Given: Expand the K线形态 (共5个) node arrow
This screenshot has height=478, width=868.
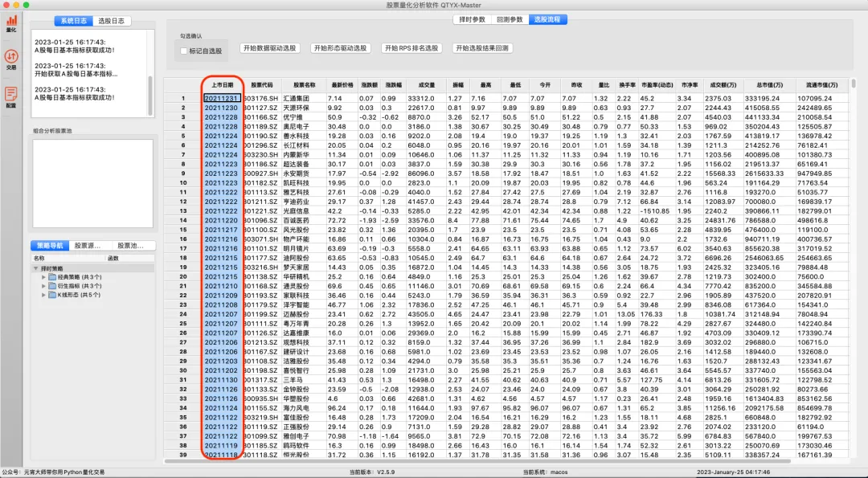Looking at the screenshot, I should (x=43, y=295).
